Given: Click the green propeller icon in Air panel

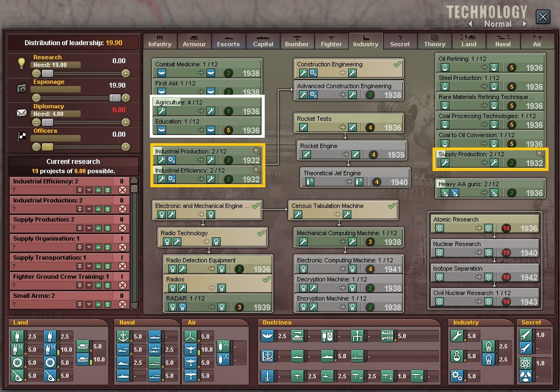Looking at the screenshot, I should [191, 336].
